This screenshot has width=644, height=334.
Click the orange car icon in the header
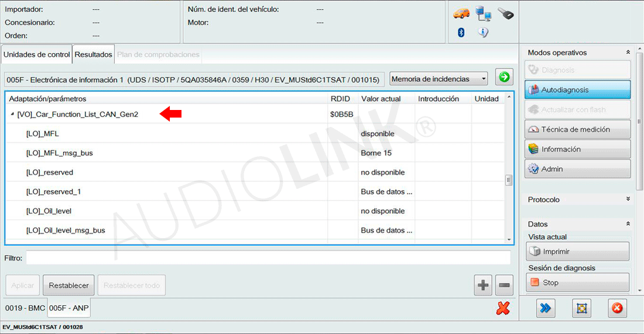point(461,13)
